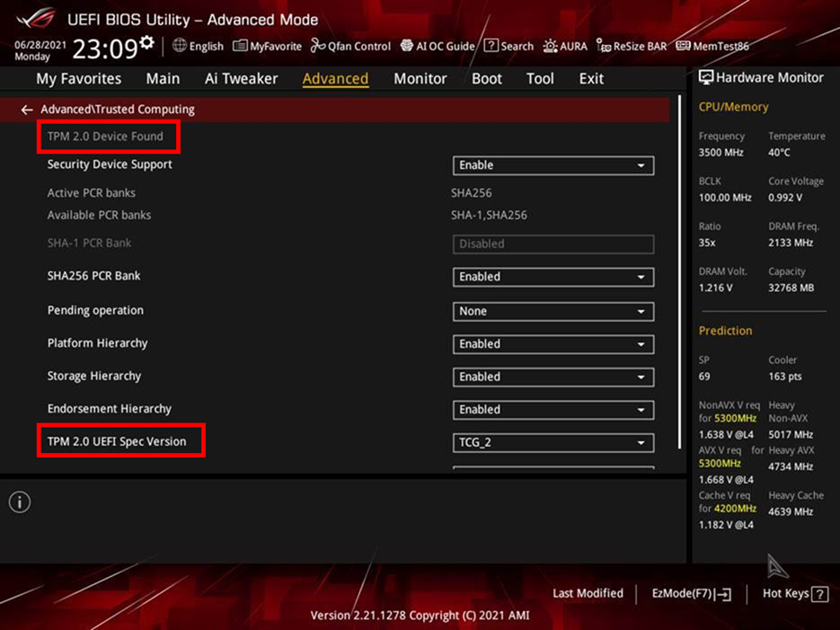Click the ReSize BAR icon
840x630 pixels.
631,46
